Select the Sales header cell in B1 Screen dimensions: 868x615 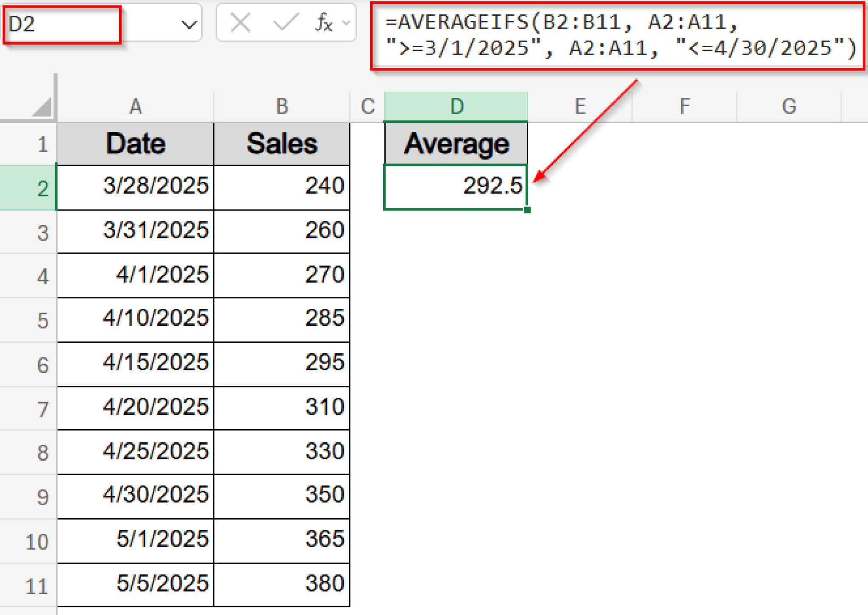pos(281,143)
